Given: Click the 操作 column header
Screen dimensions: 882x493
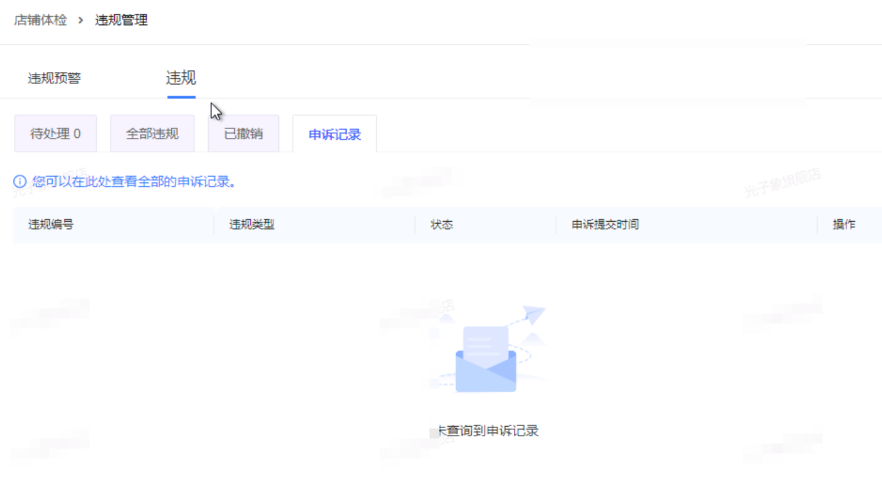Looking at the screenshot, I should click(844, 225).
